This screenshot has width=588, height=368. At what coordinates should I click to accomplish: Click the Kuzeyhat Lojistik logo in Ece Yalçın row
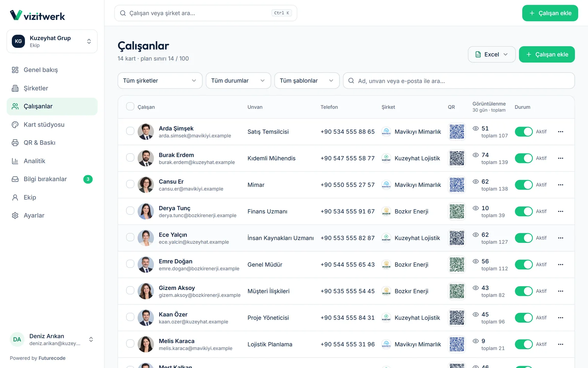[x=386, y=238]
